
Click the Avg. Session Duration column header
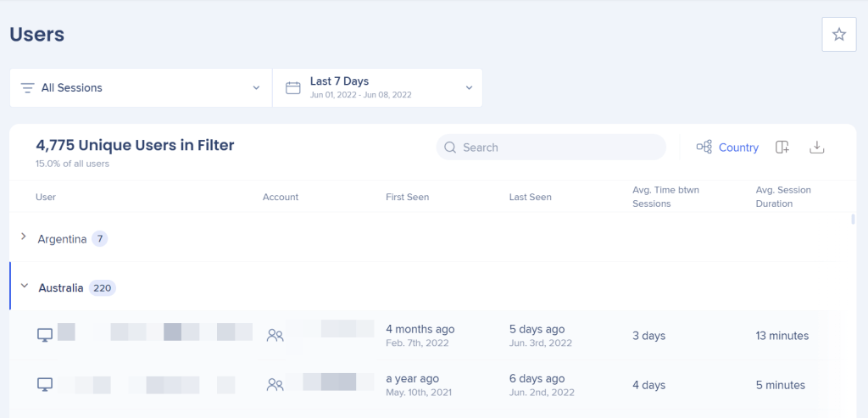pos(782,197)
